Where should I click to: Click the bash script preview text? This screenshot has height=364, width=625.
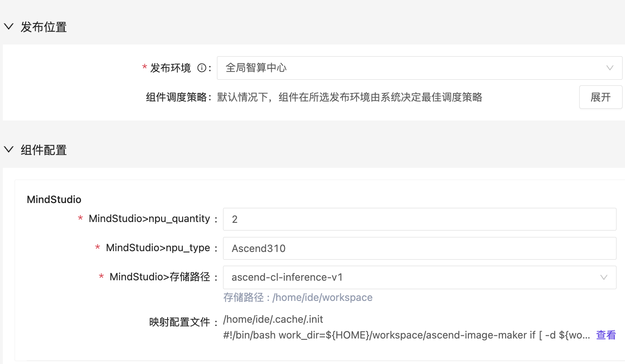406,335
